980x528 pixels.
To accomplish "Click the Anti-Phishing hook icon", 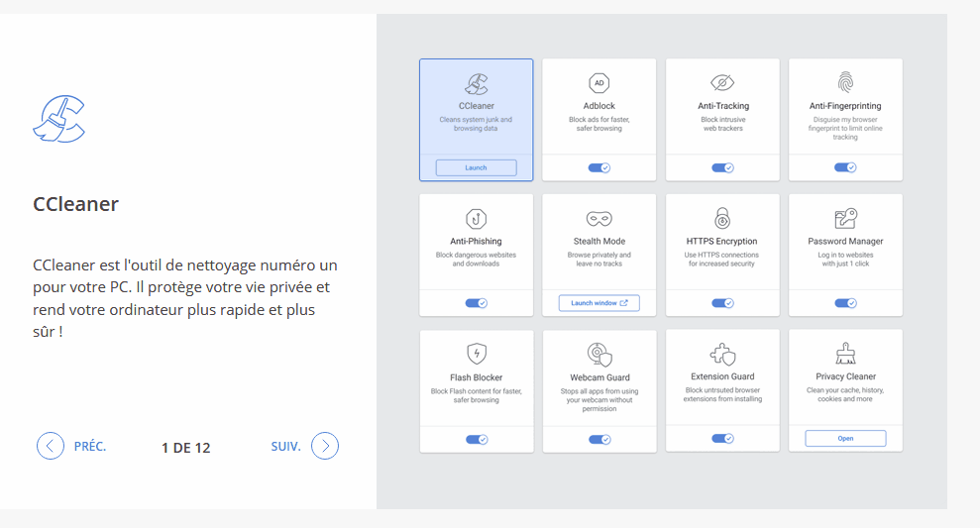I will click(477, 219).
